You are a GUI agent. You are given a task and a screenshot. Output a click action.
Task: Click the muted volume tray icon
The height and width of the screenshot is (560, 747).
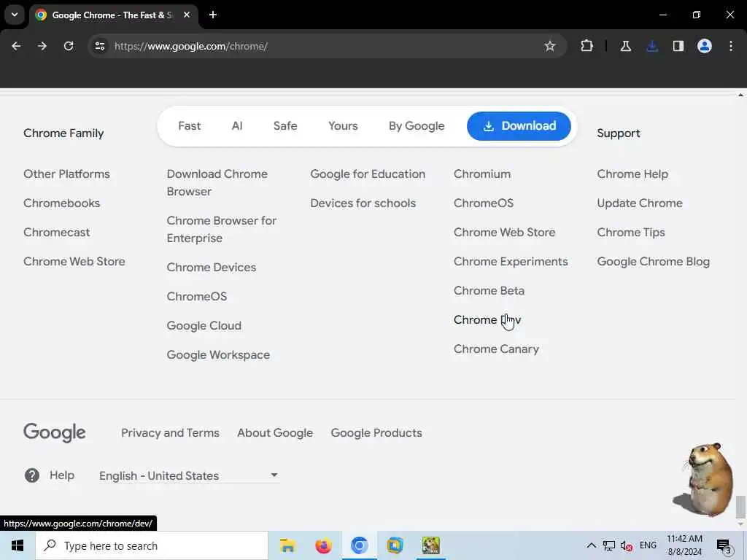[x=627, y=546]
